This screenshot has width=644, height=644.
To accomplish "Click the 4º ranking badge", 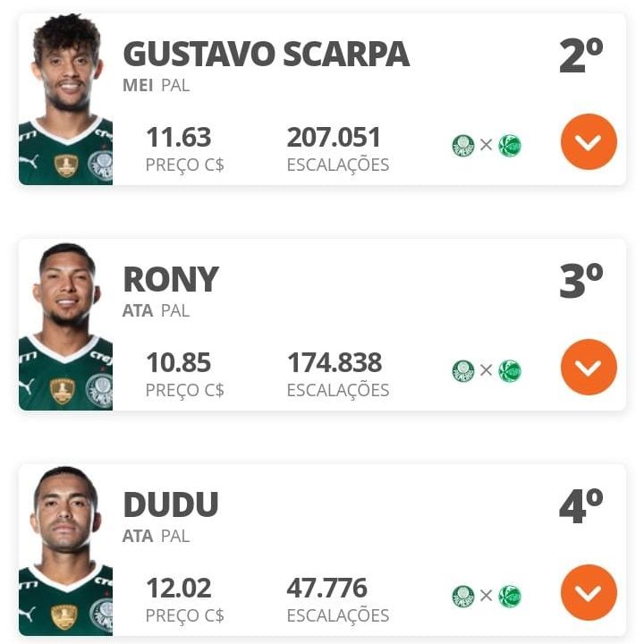I will point(580,505).
